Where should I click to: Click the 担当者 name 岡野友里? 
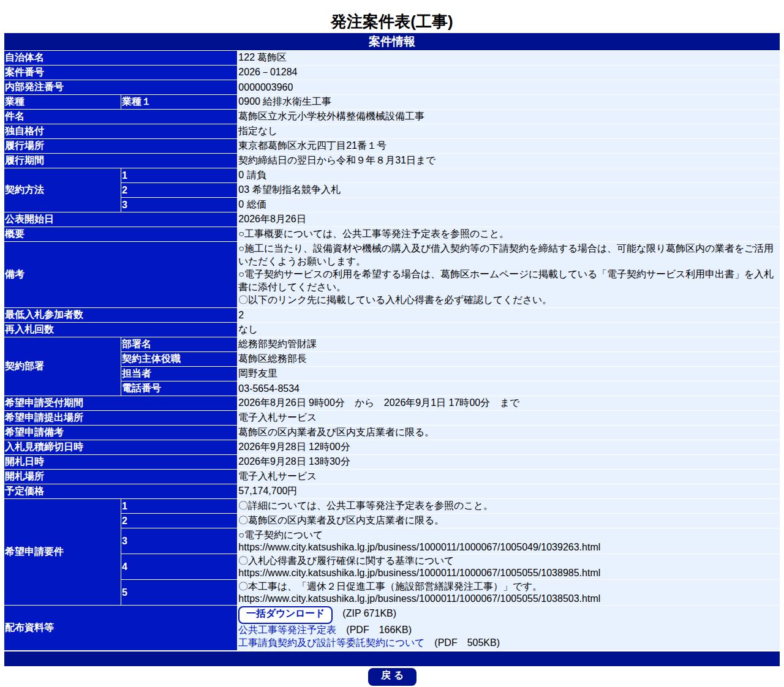click(x=258, y=373)
